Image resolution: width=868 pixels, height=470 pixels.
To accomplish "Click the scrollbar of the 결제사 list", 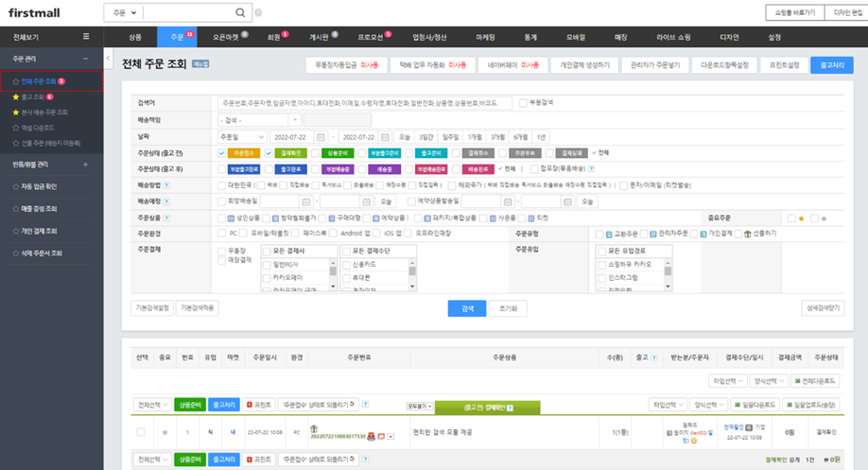I will click(333, 274).
